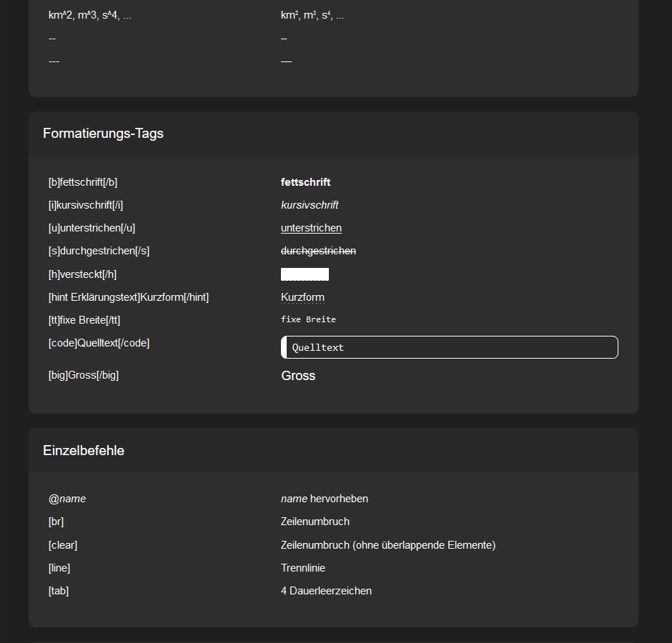Click the Formatierungs-Tags section header

coord(103,134)
